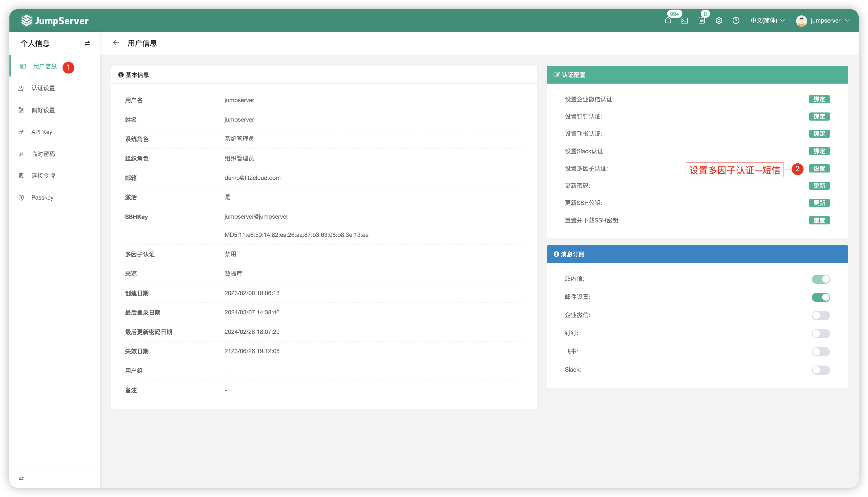
Task: Expand the jumpserver account dropdown
Action: coord(830,21)
